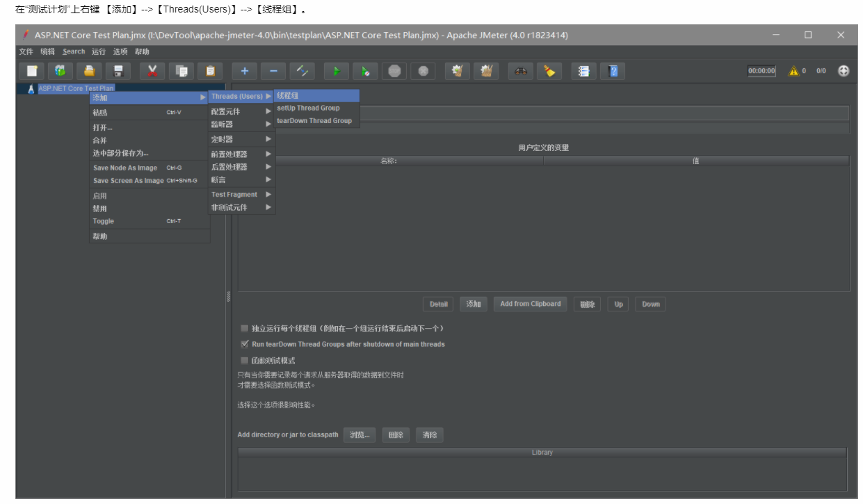Click the Clear All results icon

(486, 71)
